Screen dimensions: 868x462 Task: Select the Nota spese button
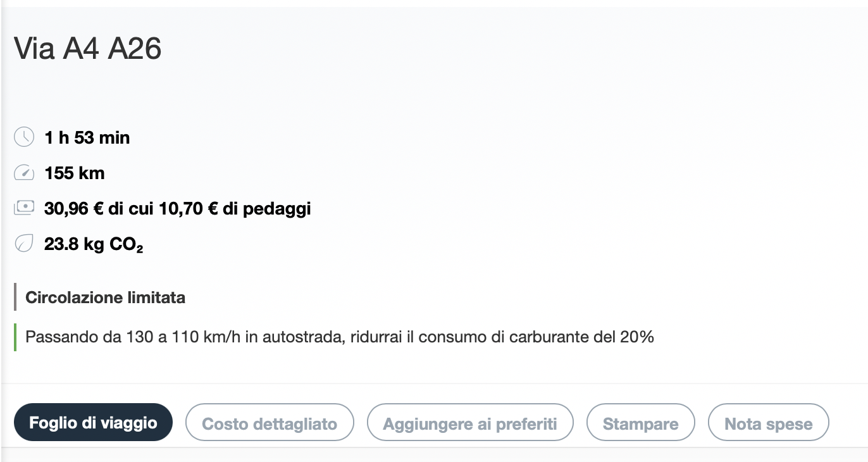coord(768,423)
